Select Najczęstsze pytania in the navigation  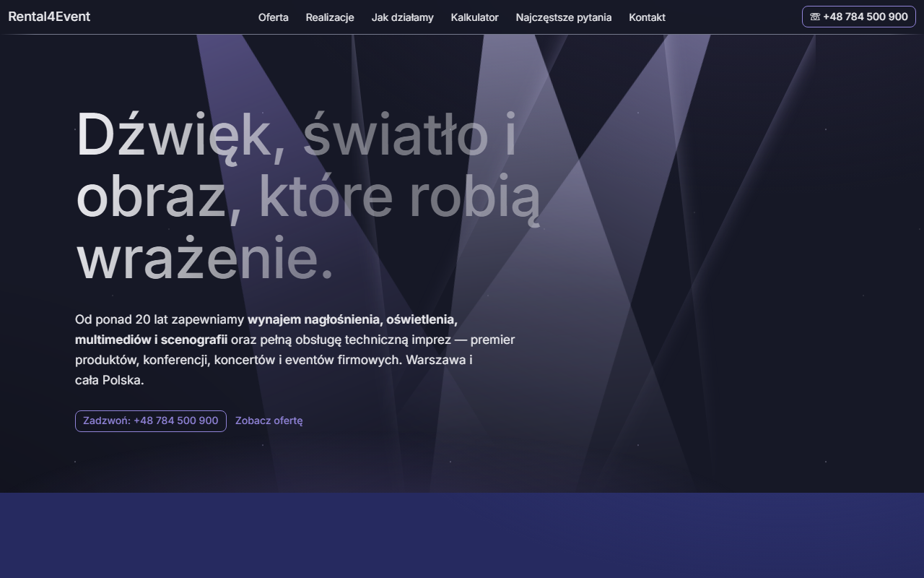(x=564, y=17)
